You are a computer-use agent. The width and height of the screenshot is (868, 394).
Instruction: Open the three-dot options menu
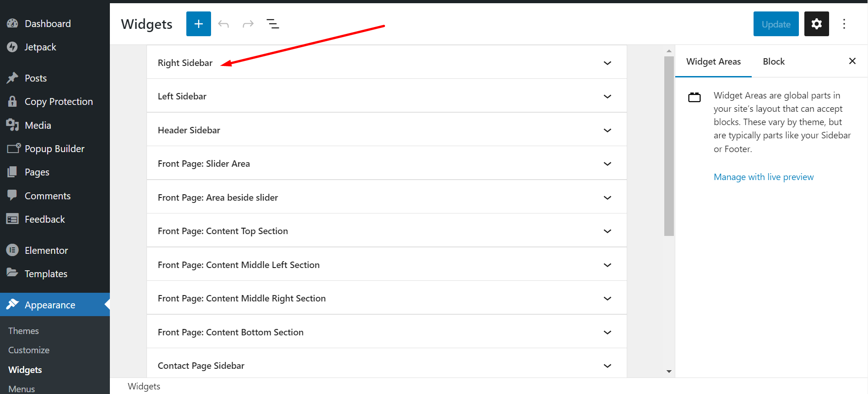click(x=844, y=24)
